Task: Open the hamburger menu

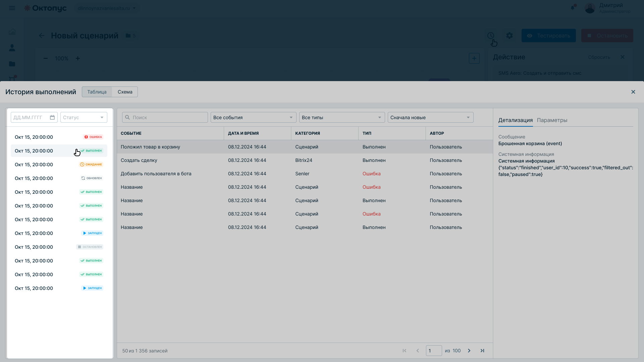Action: 12,8
